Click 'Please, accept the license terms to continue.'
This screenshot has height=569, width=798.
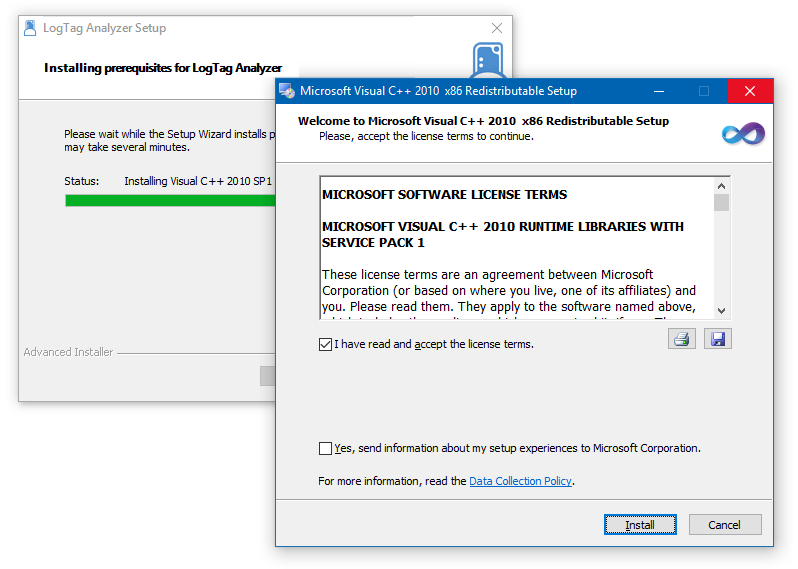click(x=426, y=136)
